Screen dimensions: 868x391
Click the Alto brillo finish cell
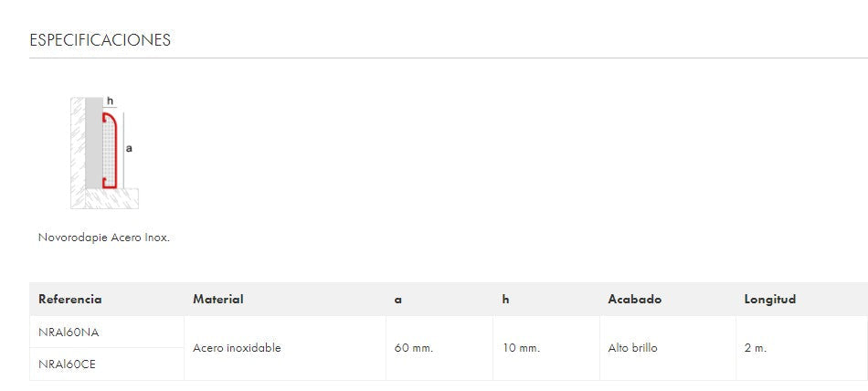pyautogui.click(x=632, y=348)
